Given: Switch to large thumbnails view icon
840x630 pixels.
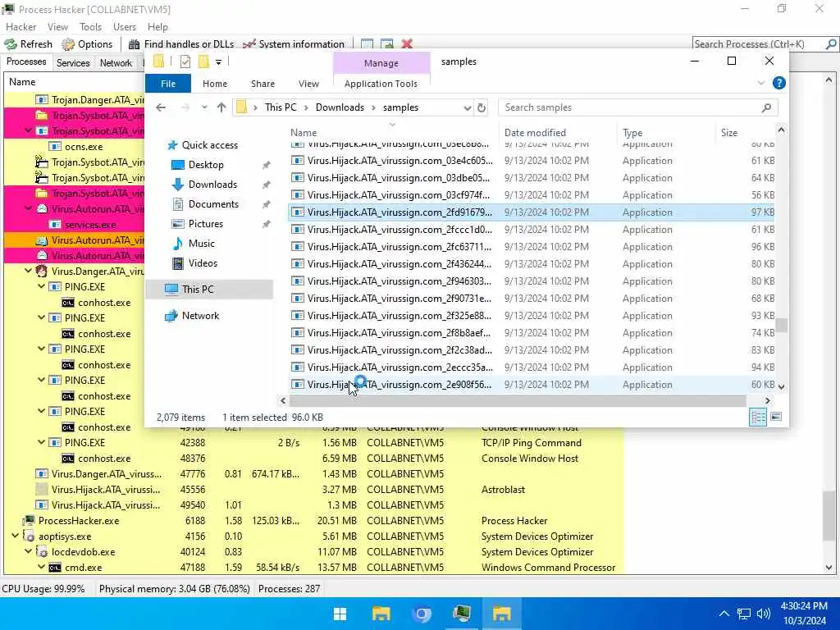Looking at the screenshot, I should coord(776,417).
